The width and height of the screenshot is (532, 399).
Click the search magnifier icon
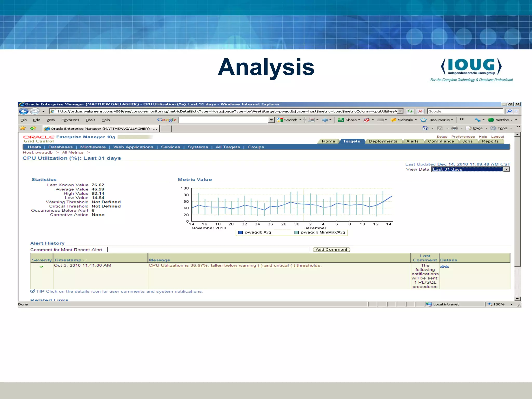509,111
